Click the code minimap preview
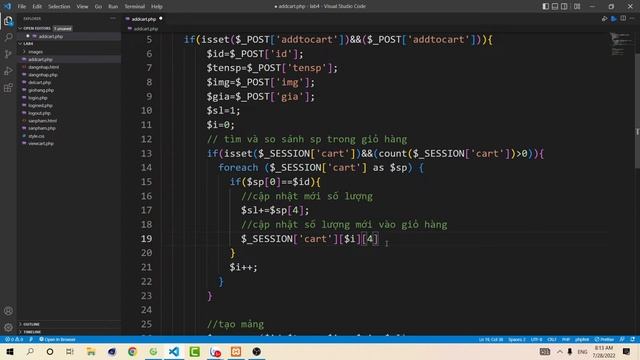 click(x=621, y=44)
